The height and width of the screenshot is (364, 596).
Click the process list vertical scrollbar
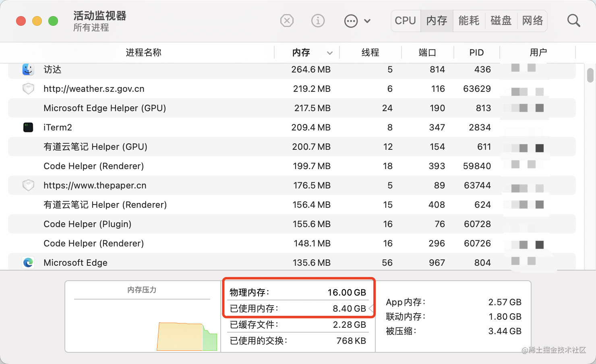point(590,75)
